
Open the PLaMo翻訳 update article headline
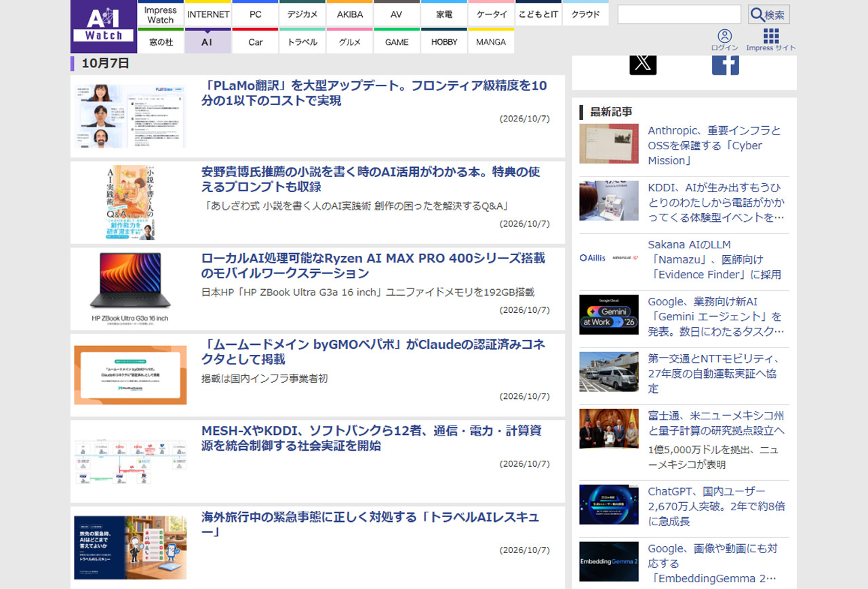point(374,93)
